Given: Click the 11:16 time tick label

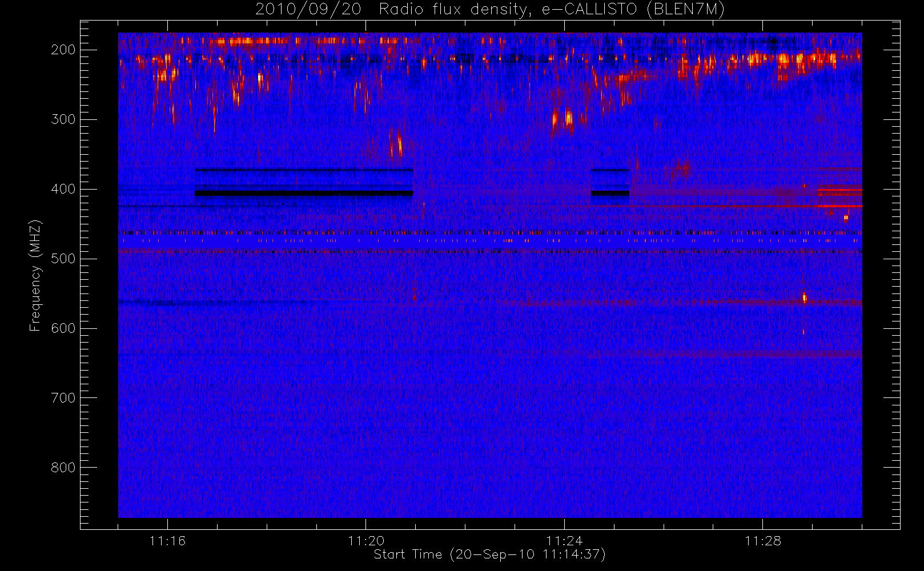Looking at the screenshot, I should [167, 541].
